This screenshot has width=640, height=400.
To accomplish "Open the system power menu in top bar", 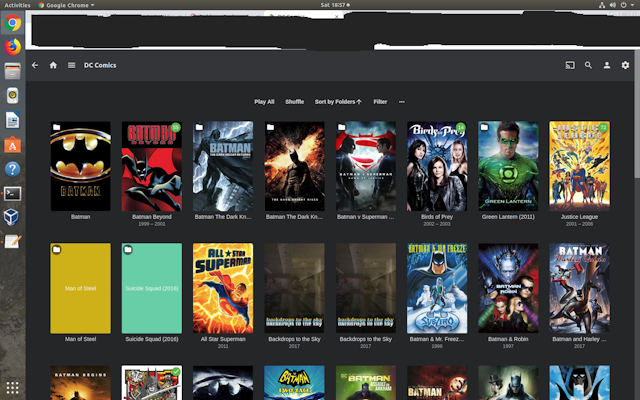I will 626,5.
